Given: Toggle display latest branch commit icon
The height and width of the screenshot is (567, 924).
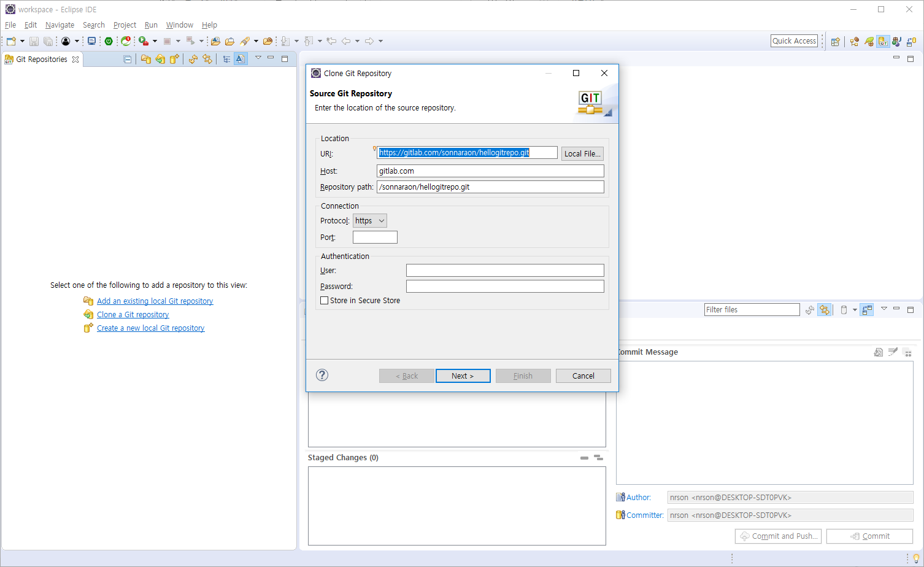Looking at the screenshot, I should point(241,59).
